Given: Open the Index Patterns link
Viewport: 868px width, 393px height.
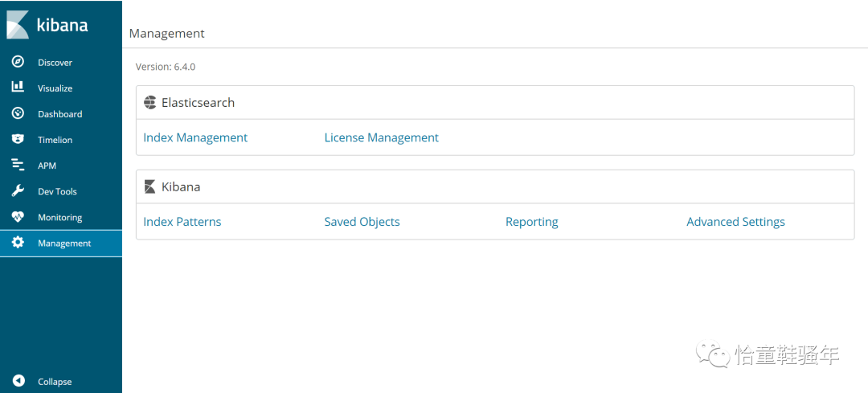Looking at the screenshot, I should tap(182, 222).
